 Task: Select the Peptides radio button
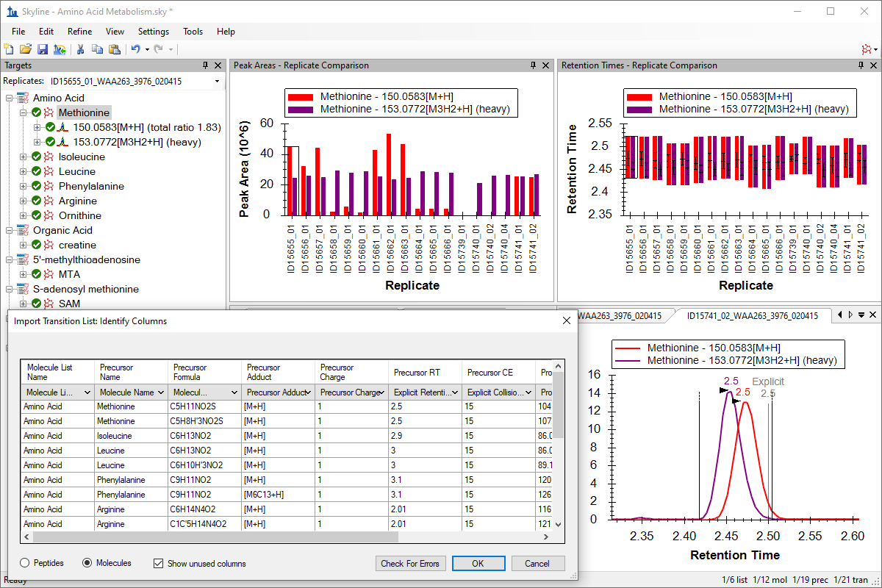(26, 563)
